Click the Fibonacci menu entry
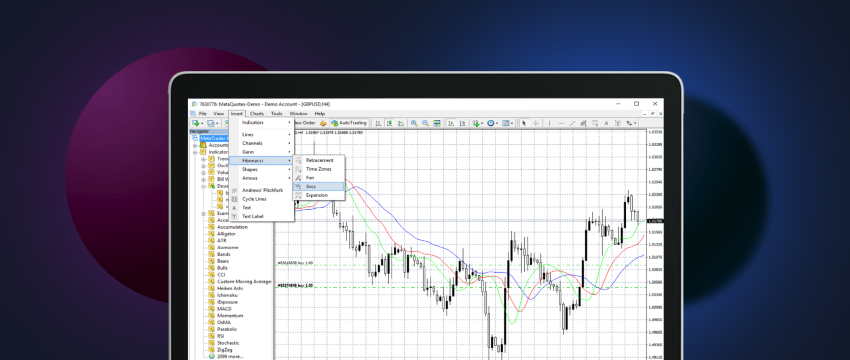This screenshot has height=360, width=850. (262, 160)
